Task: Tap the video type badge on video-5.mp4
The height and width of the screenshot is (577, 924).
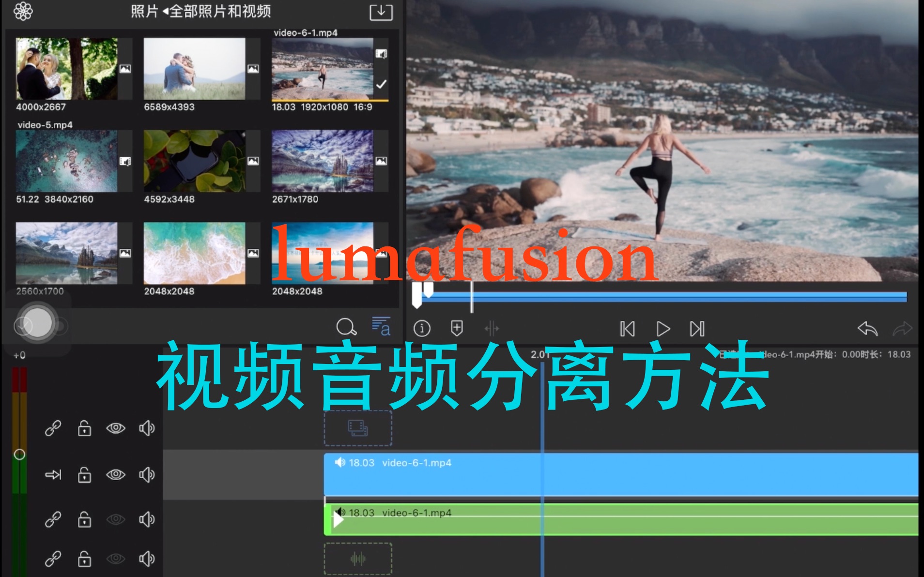Action: coord(125,161)
